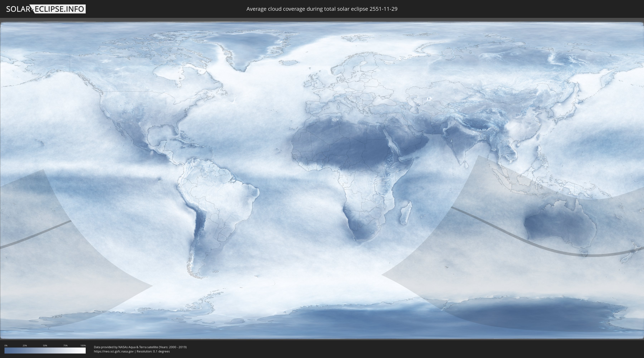Click the cloud coverage color gradient legend bar
644x358 pixels.
(x=45, y=350)
